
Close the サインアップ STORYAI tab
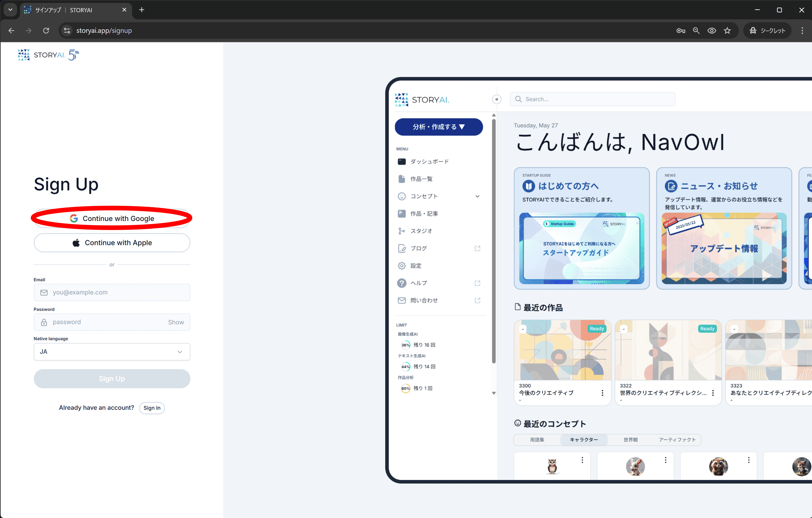tap(124, 10)
